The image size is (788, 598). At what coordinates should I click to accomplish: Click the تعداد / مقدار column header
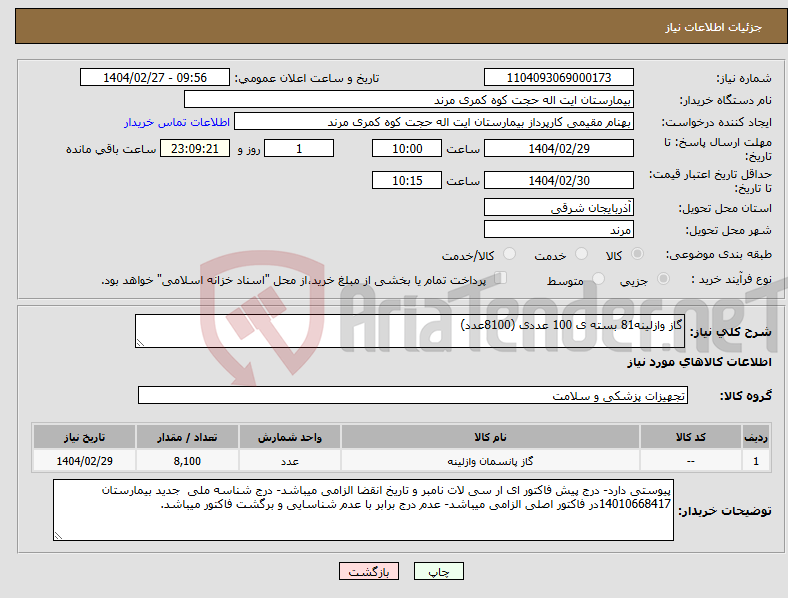(x=187, y=437)
